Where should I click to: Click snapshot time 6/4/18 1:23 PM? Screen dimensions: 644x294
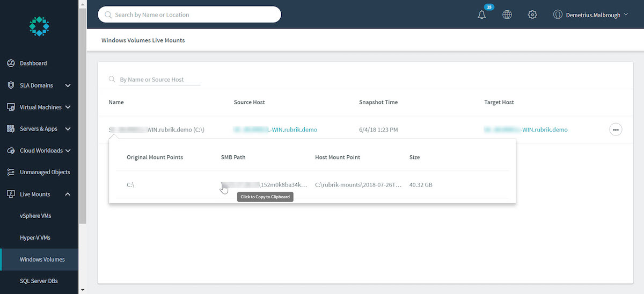(x=378, y=130)
